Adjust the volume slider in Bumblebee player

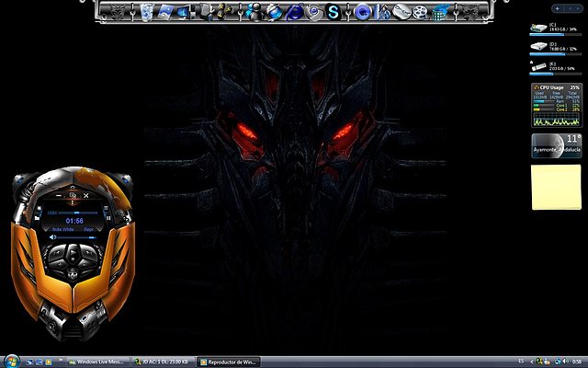point(77,237)
